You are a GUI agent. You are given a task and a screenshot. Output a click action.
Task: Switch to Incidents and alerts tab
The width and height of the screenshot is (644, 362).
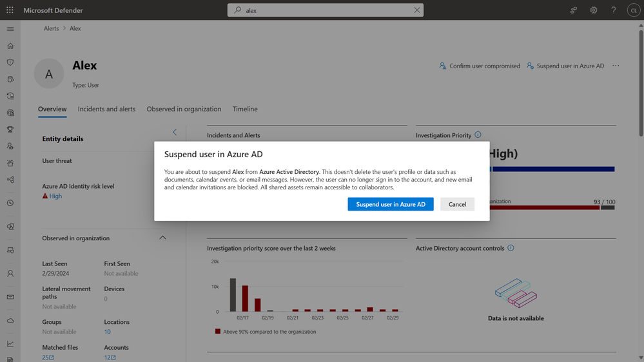106,109
